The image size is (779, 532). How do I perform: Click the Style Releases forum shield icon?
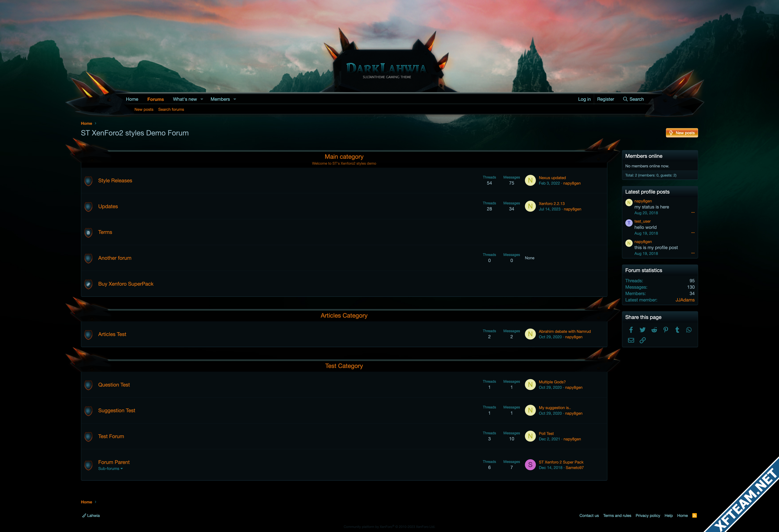[x=89, y=181]
